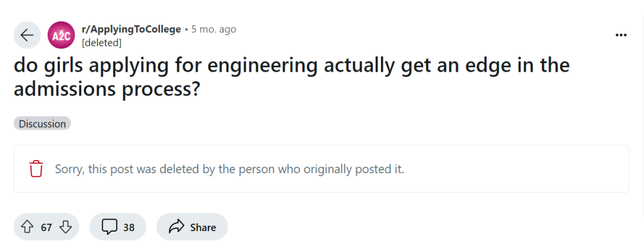The image size is (644, 252).
Task: Open the A2C subreddit avatar
Action: [x=61, y=35]
